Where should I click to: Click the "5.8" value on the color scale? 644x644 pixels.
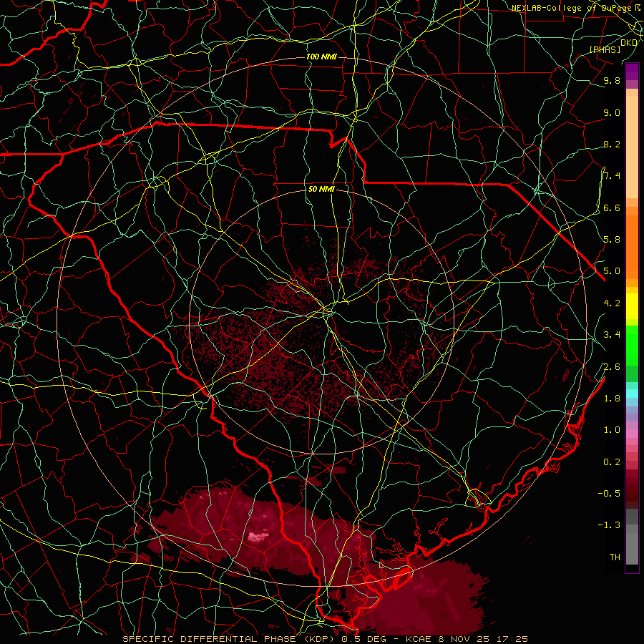(612, 239)
